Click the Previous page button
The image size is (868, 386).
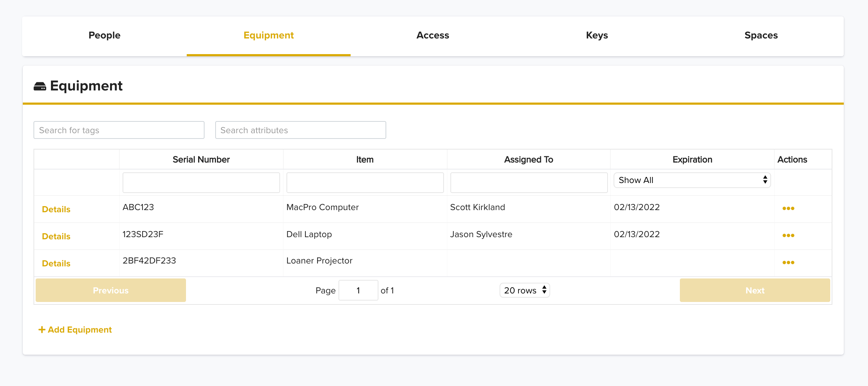pos(111,290)
